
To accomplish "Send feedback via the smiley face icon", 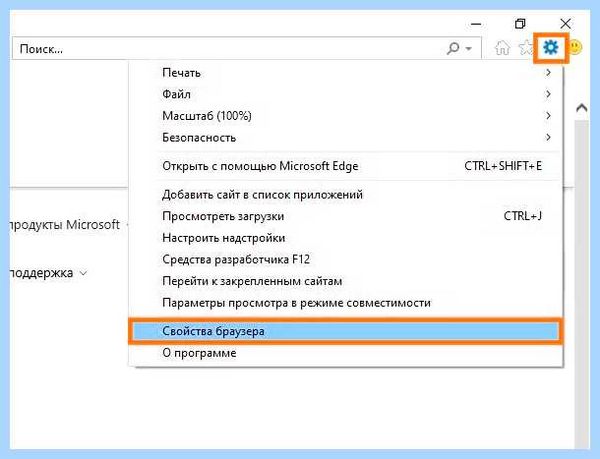I will (x=574, y=48).
